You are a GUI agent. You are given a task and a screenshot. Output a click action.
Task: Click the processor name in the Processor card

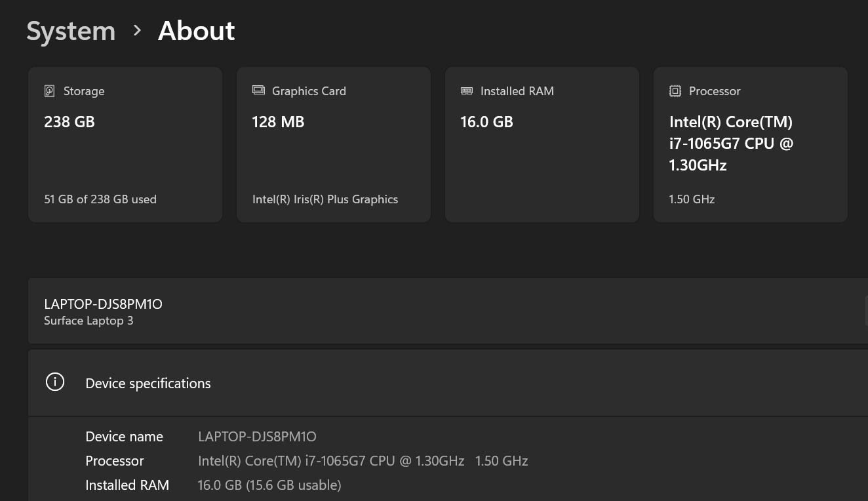click(731, 144)
